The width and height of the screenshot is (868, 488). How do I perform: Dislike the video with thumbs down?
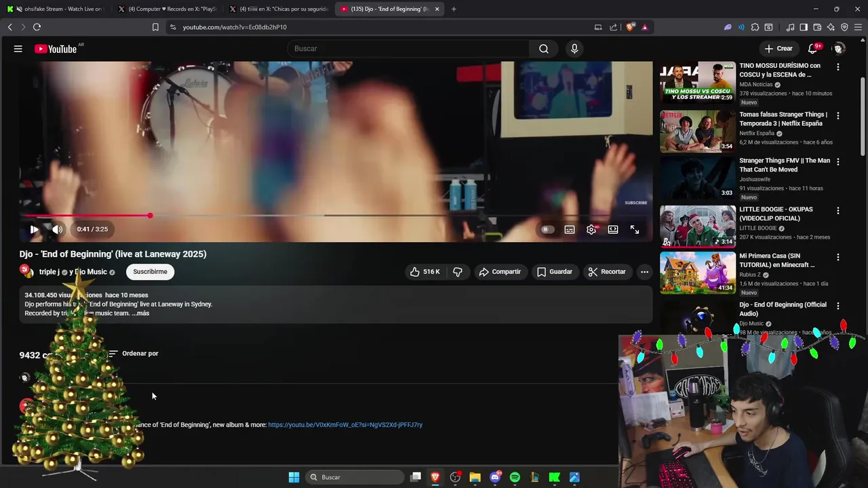[458, 272]
